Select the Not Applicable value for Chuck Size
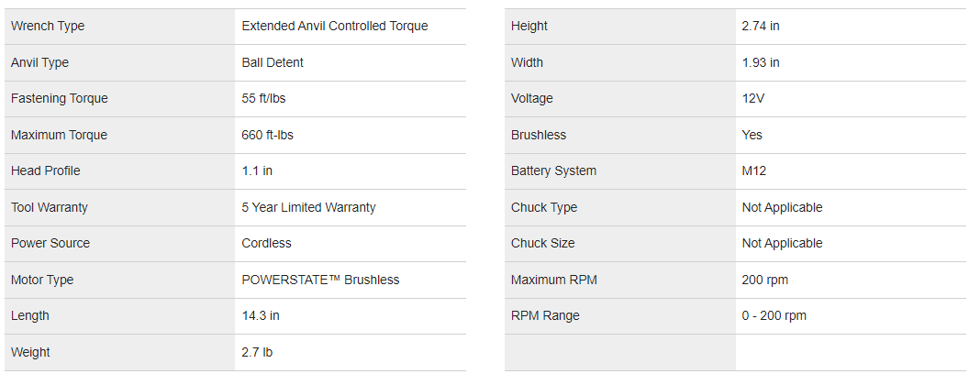This screenshot has width=980, height=374. click(x=782, y=244)
